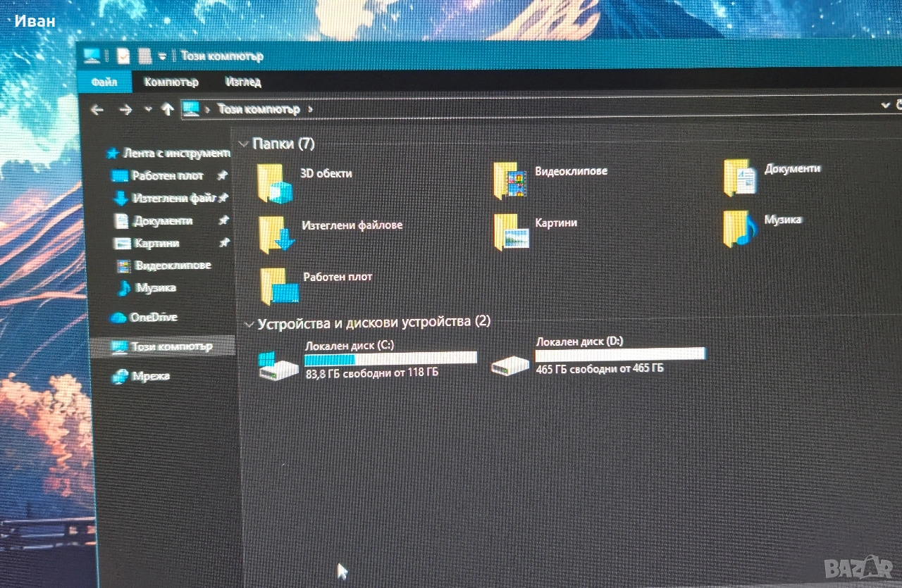Open Локален диск (D:) drive

510,364
